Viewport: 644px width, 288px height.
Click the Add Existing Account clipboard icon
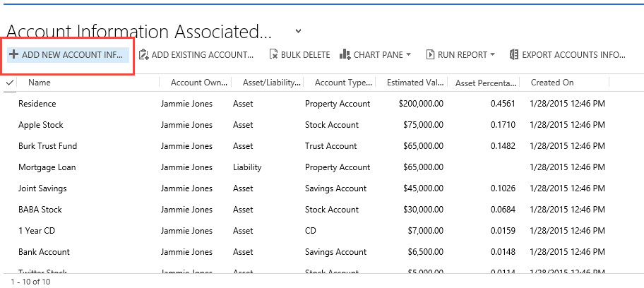tap(143, 54)
